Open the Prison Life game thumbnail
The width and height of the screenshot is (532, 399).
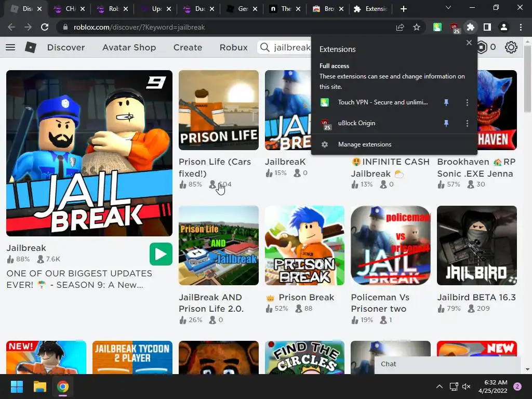[219, 110]
